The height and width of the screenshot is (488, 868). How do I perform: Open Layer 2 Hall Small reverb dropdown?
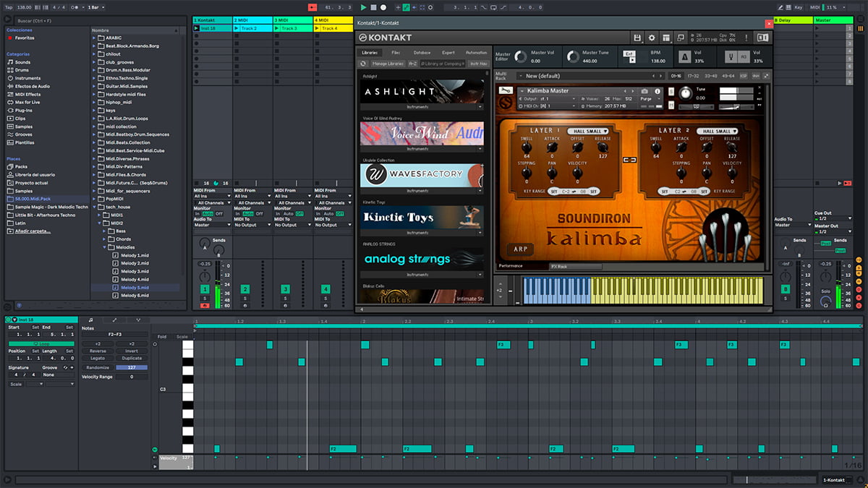tap(718, 131)
